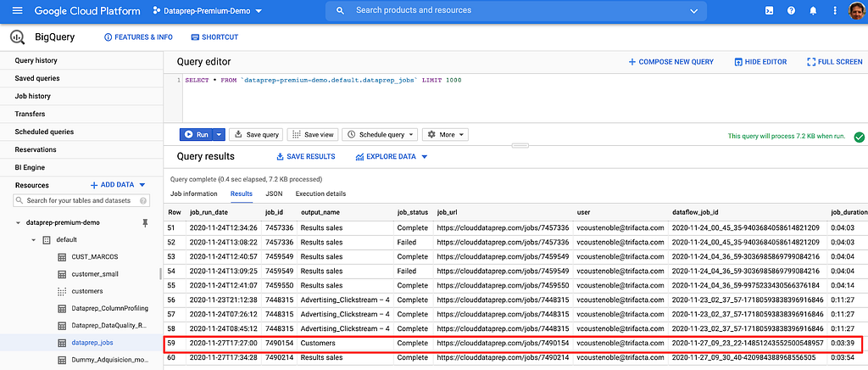Collapse the default dataset tree
The height and width of the screenshot is (370, 868).
[x=34, y=240]
